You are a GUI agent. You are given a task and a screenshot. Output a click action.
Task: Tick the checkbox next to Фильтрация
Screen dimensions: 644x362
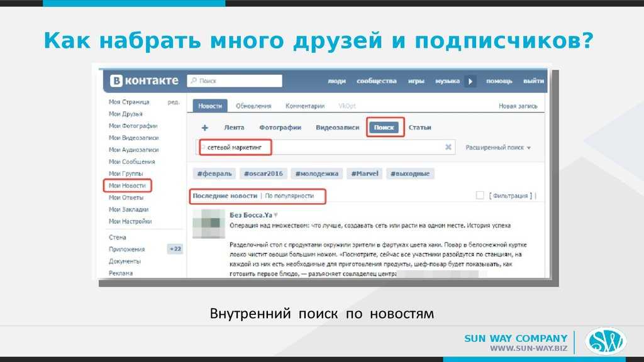click(480, 195)
